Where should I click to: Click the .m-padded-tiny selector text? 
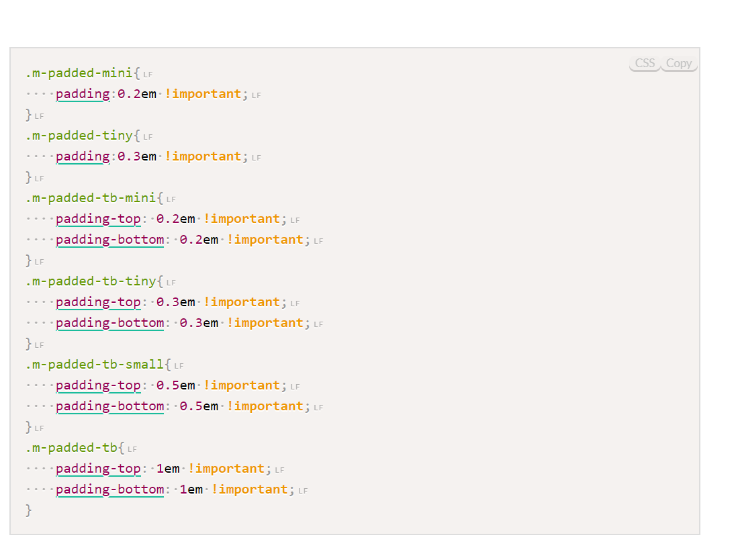[79, 136]
